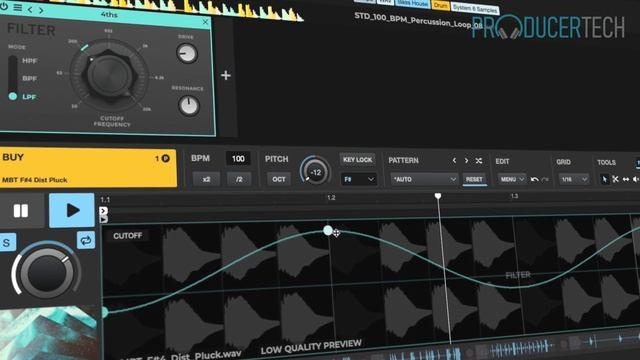Open the Edit MENU dropdown

point(512,179)
